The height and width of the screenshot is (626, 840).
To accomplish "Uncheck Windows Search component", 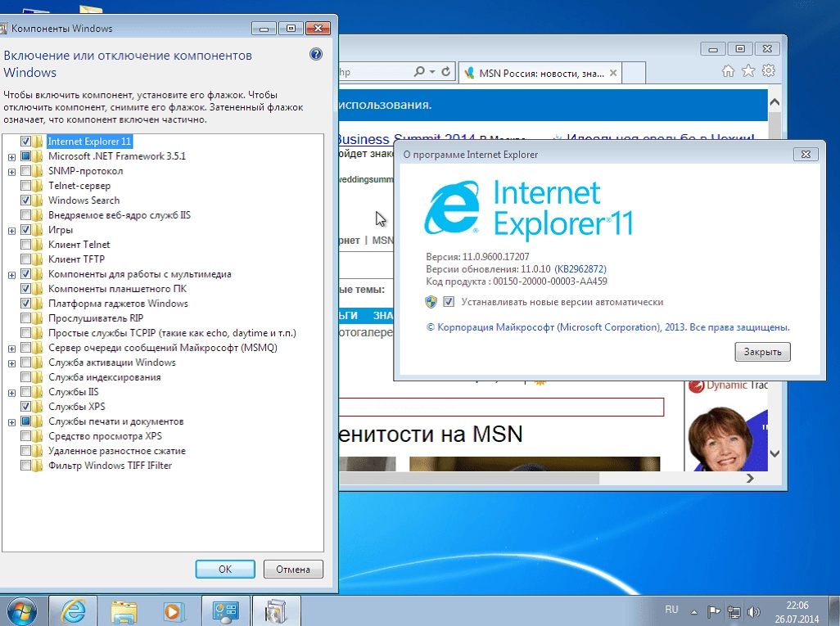I will click(x=25, y=200).
